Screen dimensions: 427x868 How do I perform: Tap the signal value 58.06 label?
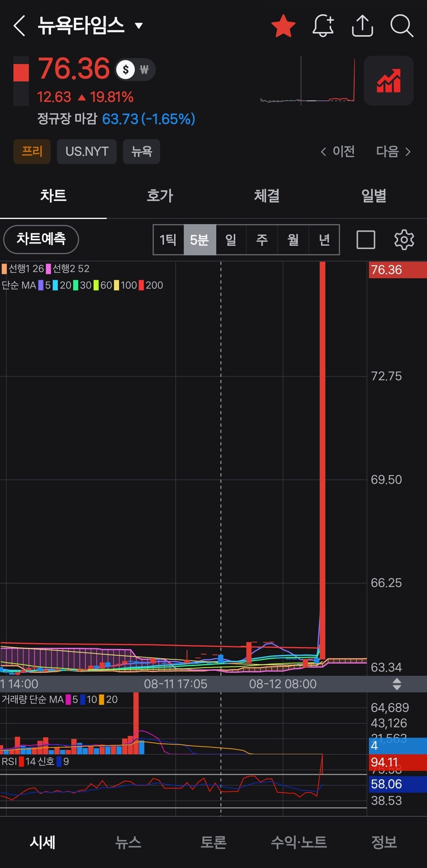[x=398, y=784]
